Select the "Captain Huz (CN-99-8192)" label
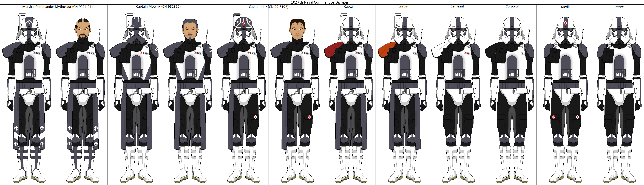This screenshot has height=185, width=644. (268, 7)
